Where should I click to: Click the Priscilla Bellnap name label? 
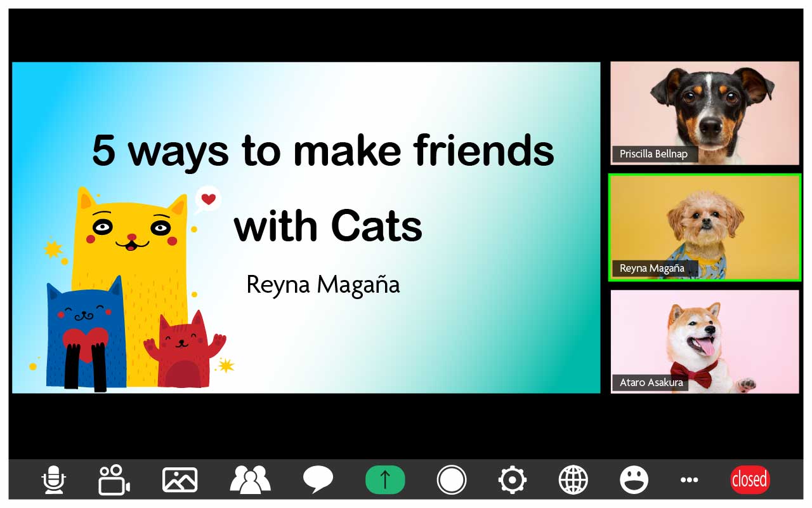(x=653, y=154)
